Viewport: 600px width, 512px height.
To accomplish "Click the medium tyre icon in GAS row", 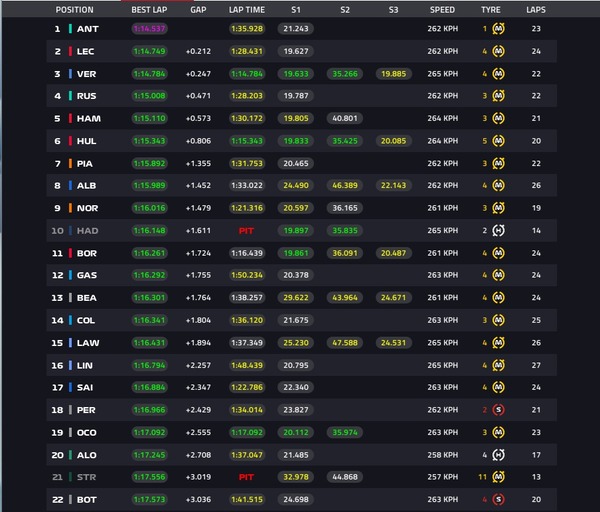I will pos(498,275).
